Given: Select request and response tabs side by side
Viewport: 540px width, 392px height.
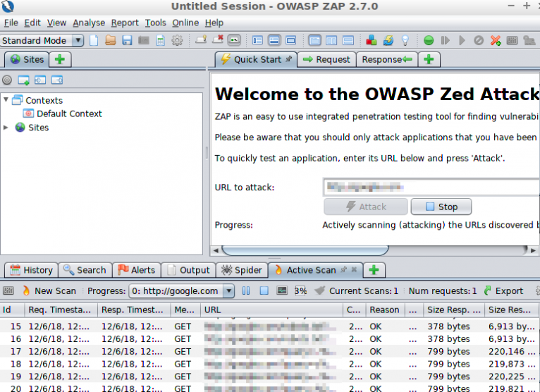Looking at the screenshot, I should [x=331, y=41].
